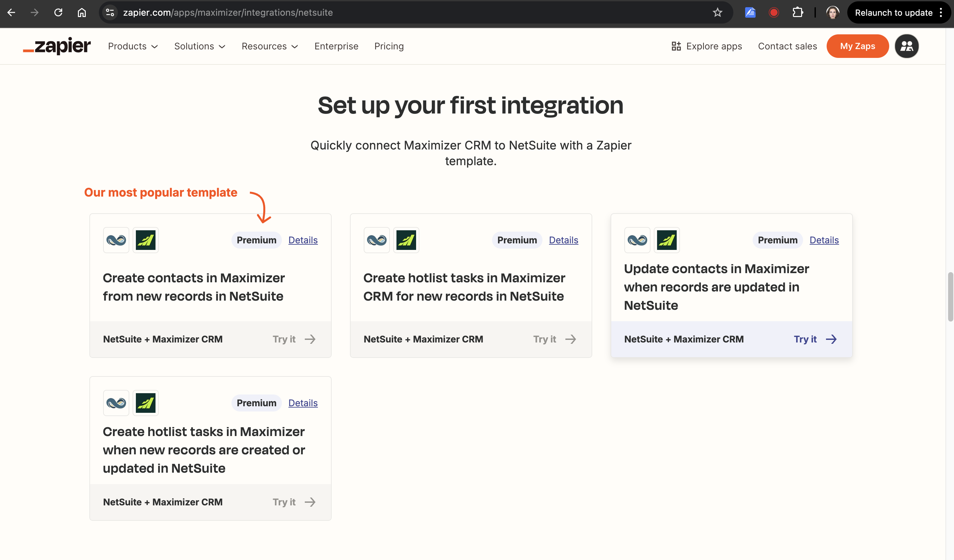Go to Zapier home via logo
The image size is (954, 560).
(x=57, y=46)
